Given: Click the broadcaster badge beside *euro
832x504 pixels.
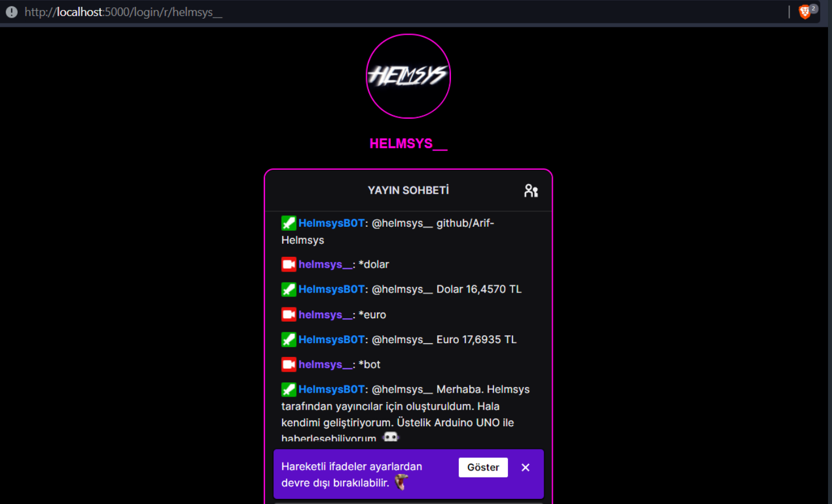Looking at the screenshot, I should tap(289, 314).
